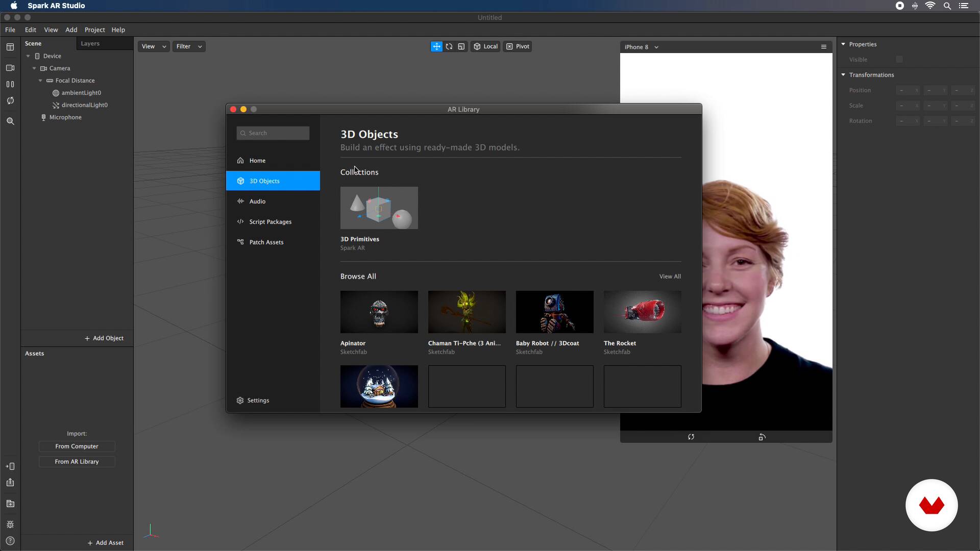This screenshot has width=980, height=551.
Task: Collapse the Properties section
Action: (x=843, y=44)
